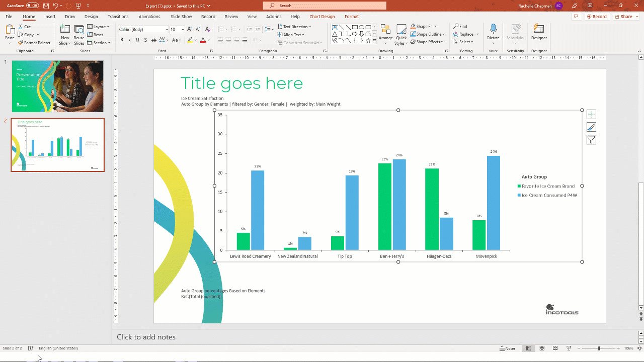Image resolution: width=644 pixels, height=362 pixels.
Task: Click the Record button top right
Action: point(597,17)
